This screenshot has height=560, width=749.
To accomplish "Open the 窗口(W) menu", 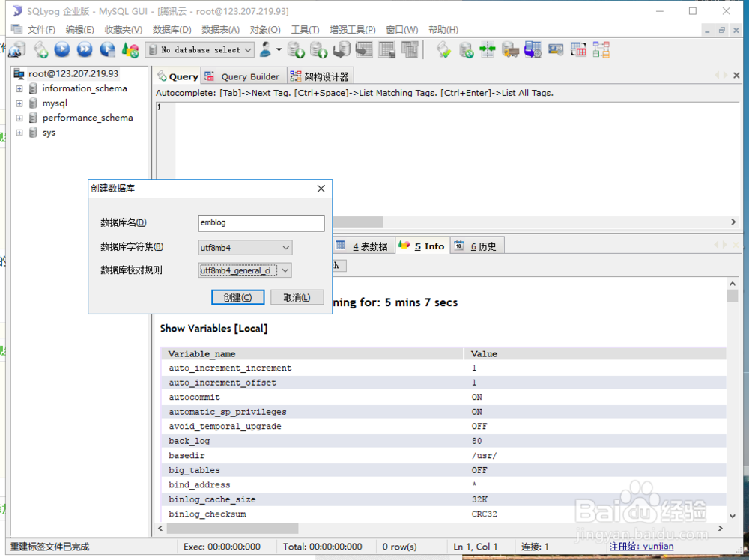I will click(401, 30).
